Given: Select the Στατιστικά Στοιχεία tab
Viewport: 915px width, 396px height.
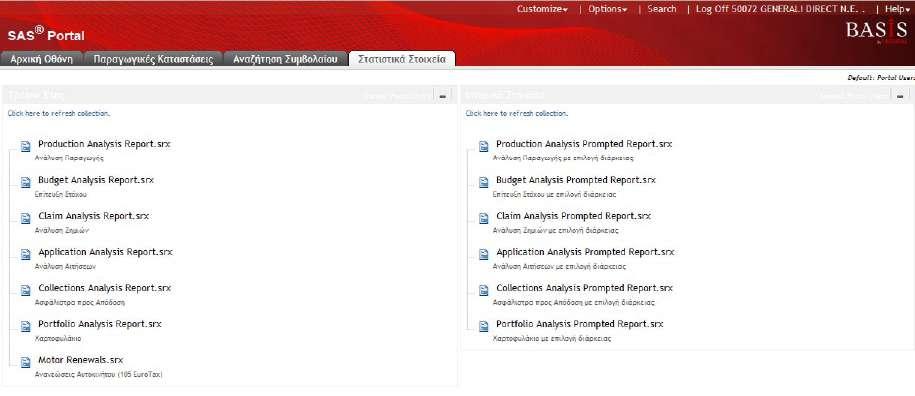Looking at the screenshot, I should [x=401, y=59].
